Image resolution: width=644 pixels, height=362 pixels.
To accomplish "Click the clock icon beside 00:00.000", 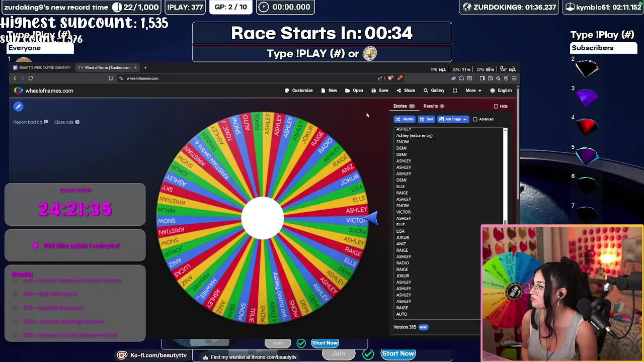I will click(x=264, y=7).
